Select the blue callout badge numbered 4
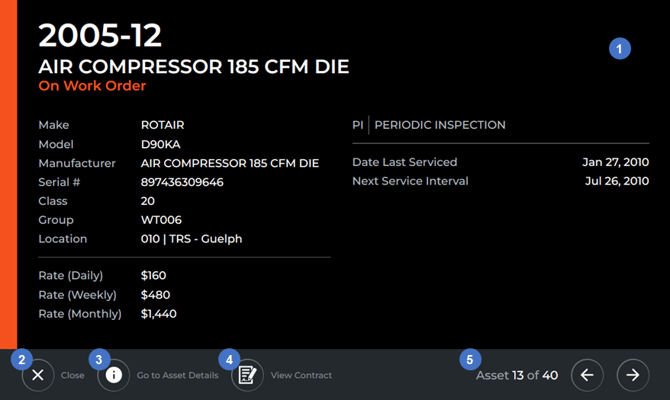Screen dimensions: 670x400 230,358
